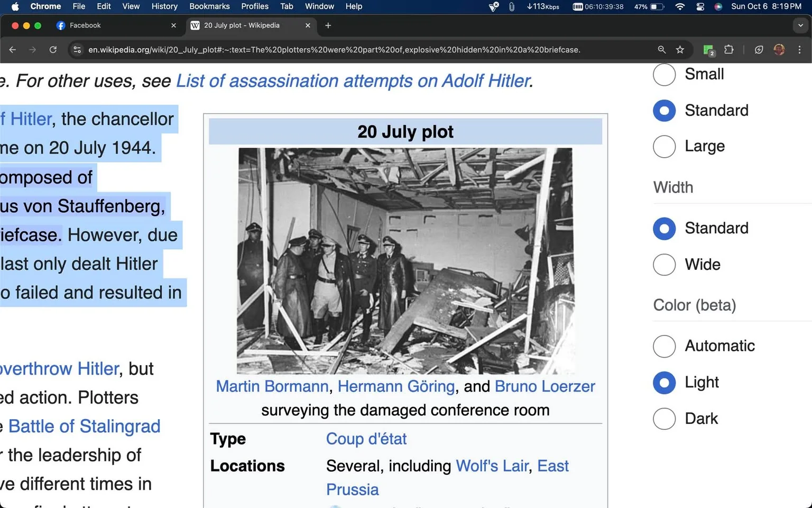Select Wide width option
Image resolution: width=812 pixels, height=508 pixels.
pos(665,264)
